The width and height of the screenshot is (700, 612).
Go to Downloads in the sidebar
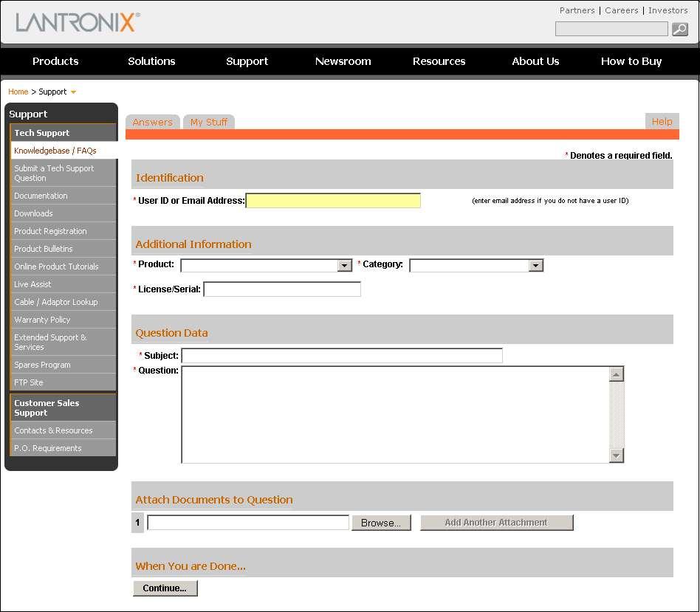tap(34, 213)
